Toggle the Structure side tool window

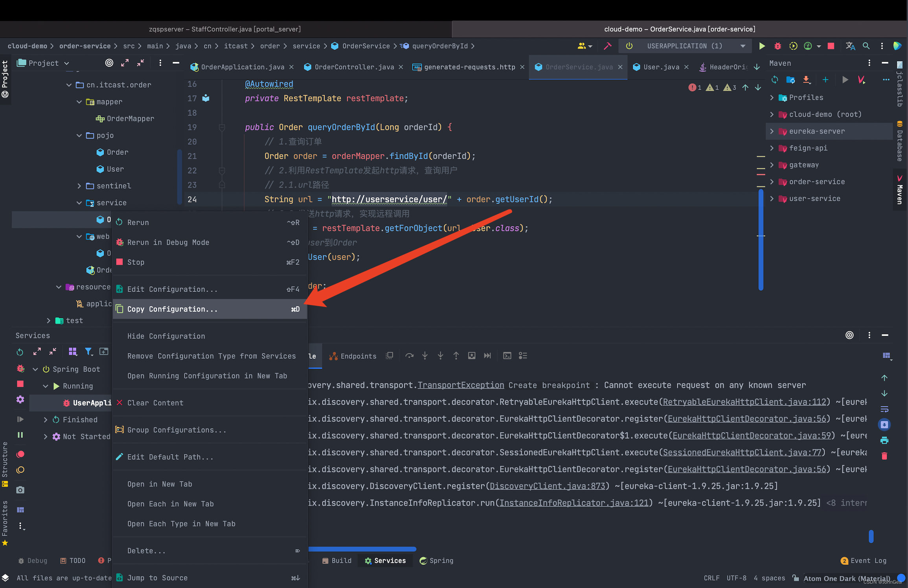(x=5, y=465)
